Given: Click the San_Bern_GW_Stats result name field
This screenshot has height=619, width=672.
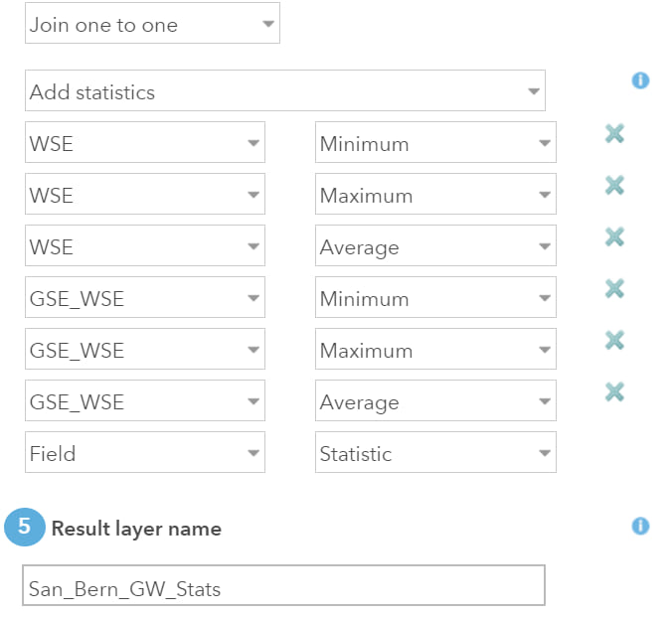Looking at the screenshot, I should [x=284, y=586].
